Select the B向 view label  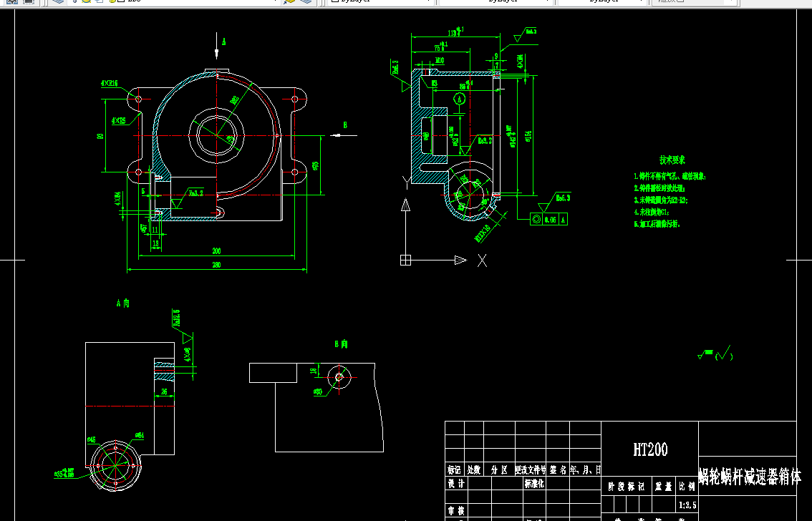coord(342,344)
